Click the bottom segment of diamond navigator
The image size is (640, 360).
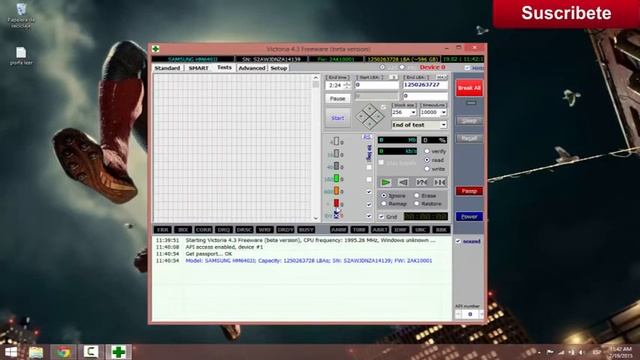370,124
